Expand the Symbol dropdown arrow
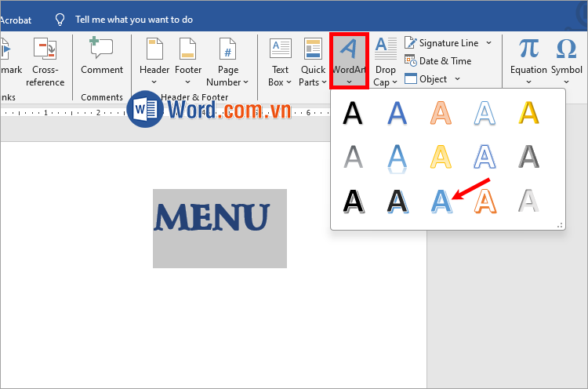This screenshot has height=389, width=588. pyautogui.click(x=566, y=82)
